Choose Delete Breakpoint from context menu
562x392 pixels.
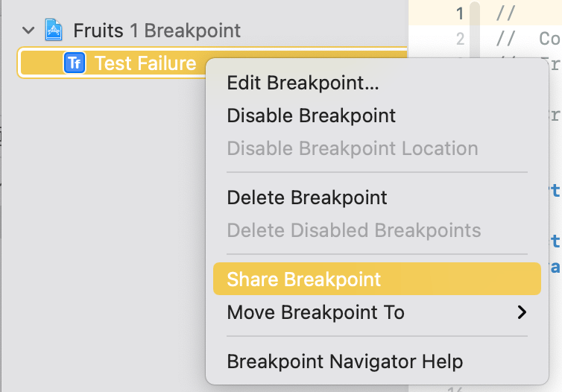[x=306, y=198]
